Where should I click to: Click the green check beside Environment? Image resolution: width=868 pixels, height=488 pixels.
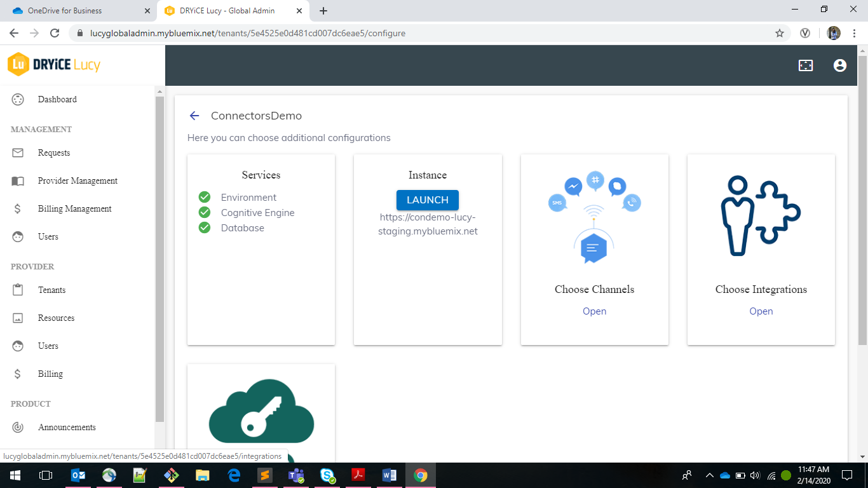(x=205, y=198)
